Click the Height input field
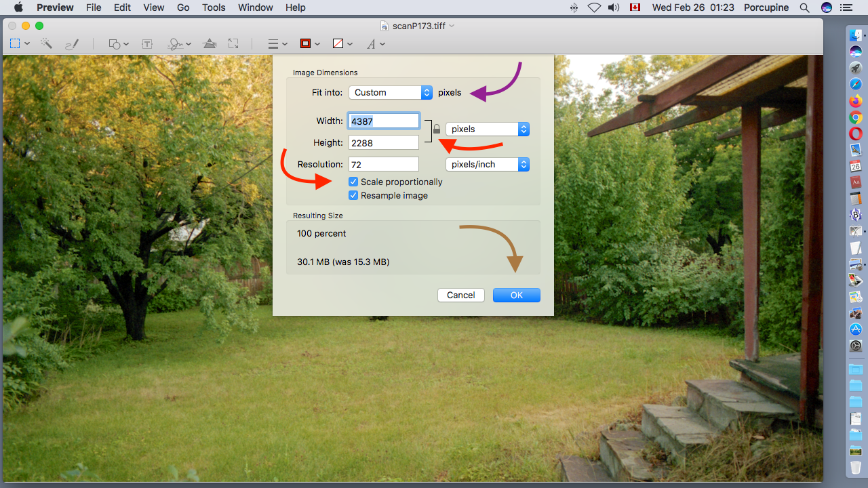Image resolution: width=868 pixels, height=488 pixels. pyautogui.click(x=384, y=142)
